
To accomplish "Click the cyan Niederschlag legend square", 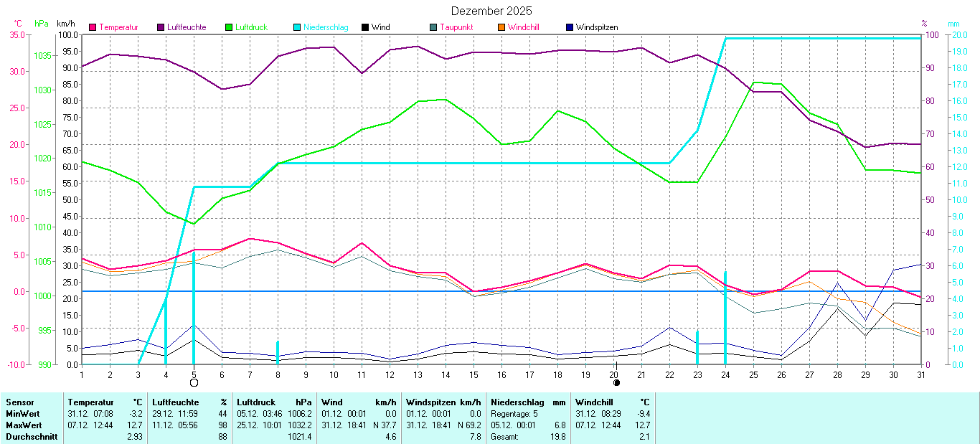I will [x=297, y=27].
